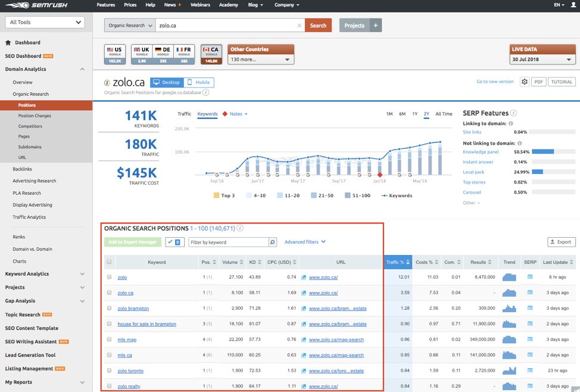Check the box for zolo keyword

[109, 277]
